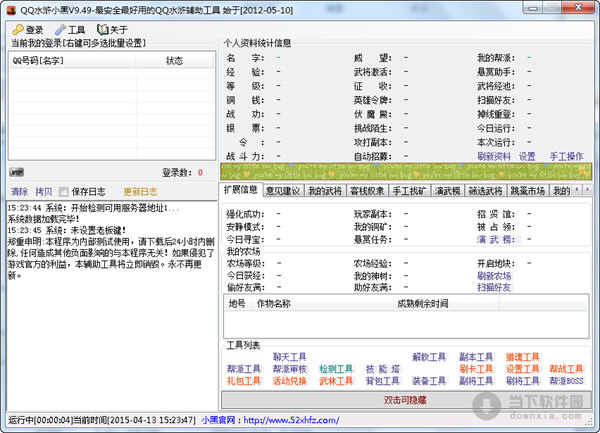Enable the 保存日志 checkbox
Viewport: 600px width, 433px height.
(64, 192)
